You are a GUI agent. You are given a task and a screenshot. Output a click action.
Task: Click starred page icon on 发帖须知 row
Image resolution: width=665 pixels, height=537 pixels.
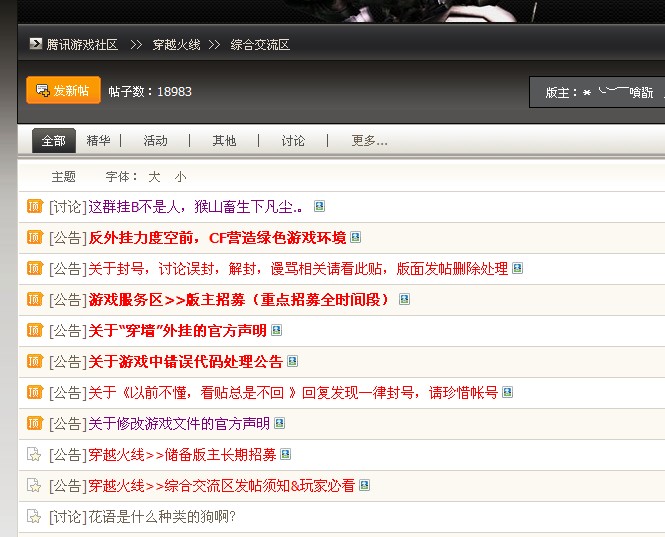34,485
